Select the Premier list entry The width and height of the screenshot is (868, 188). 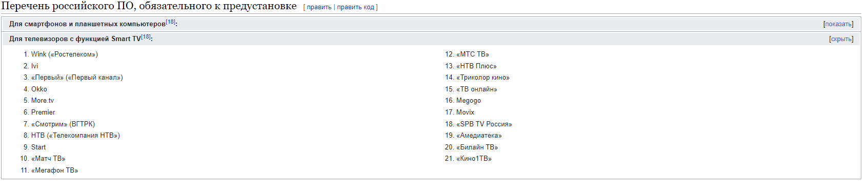click(x=43, y=112)
